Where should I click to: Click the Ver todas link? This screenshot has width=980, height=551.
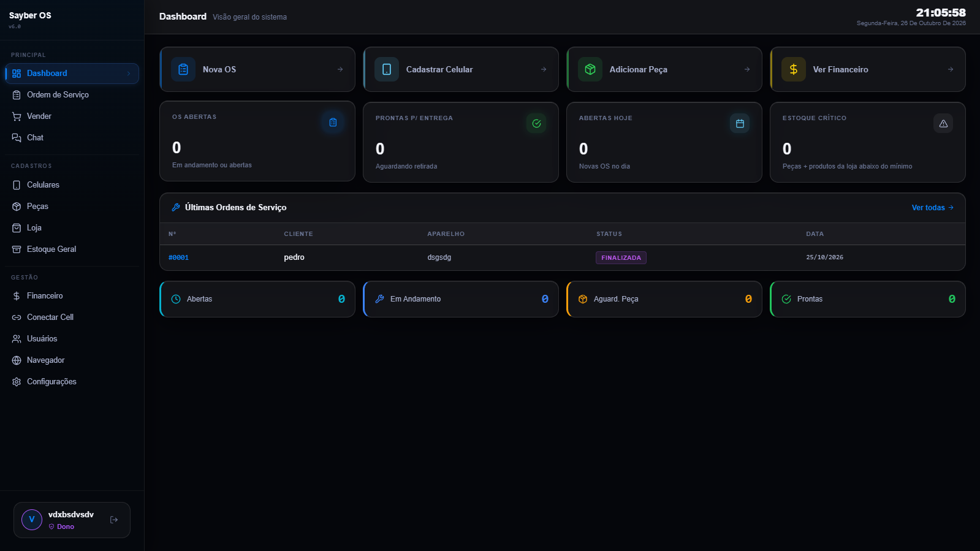932,208
